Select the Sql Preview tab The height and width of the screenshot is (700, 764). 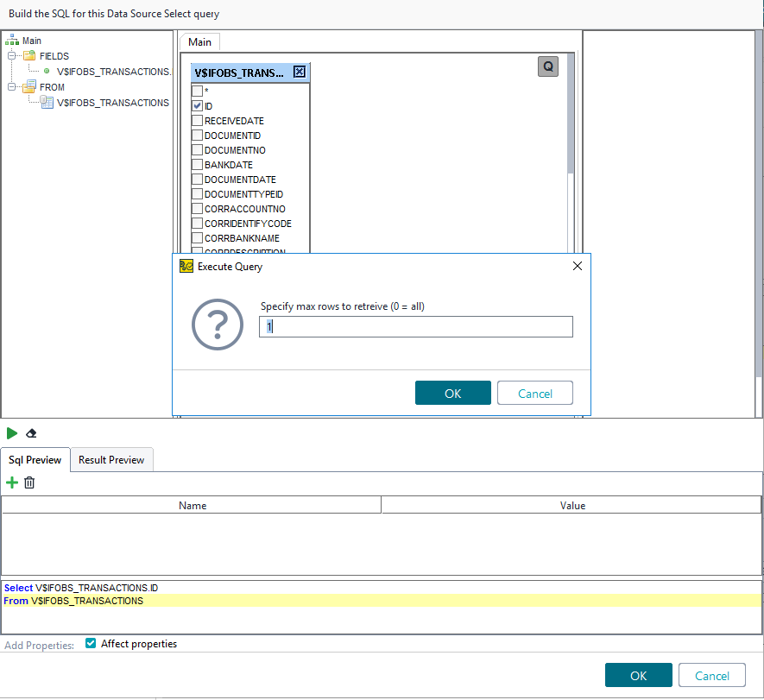pos(35,460)
